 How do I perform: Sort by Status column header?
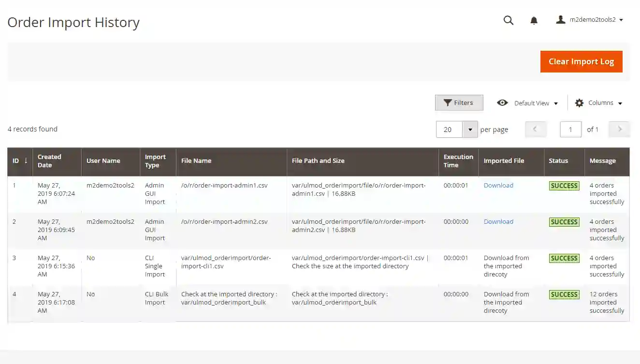tap(564, 161)
